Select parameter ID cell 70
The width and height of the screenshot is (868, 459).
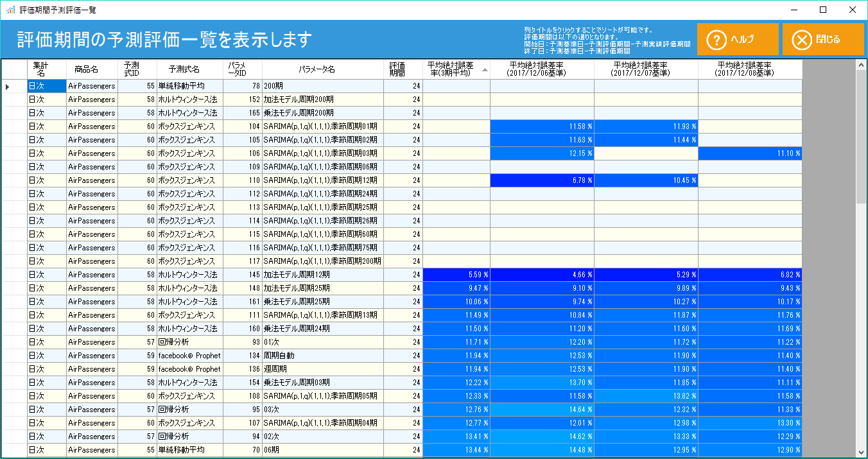(243, 450)
